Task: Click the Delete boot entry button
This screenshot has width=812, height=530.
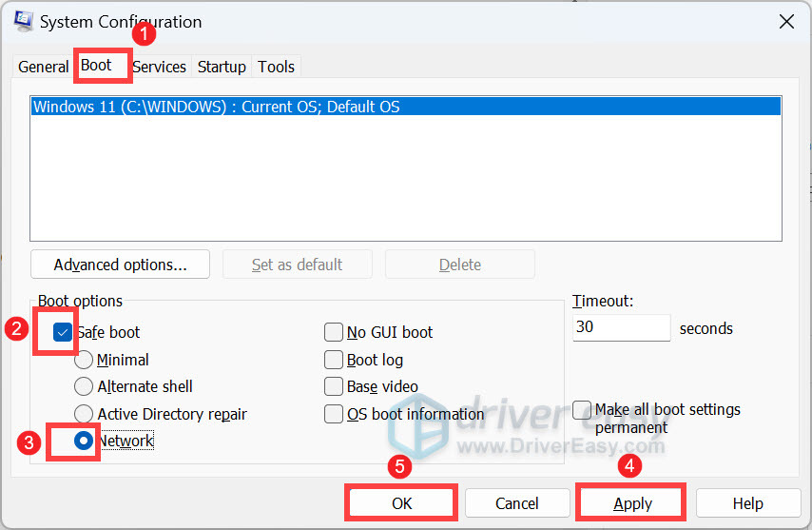Action: (x=460, y=265)
